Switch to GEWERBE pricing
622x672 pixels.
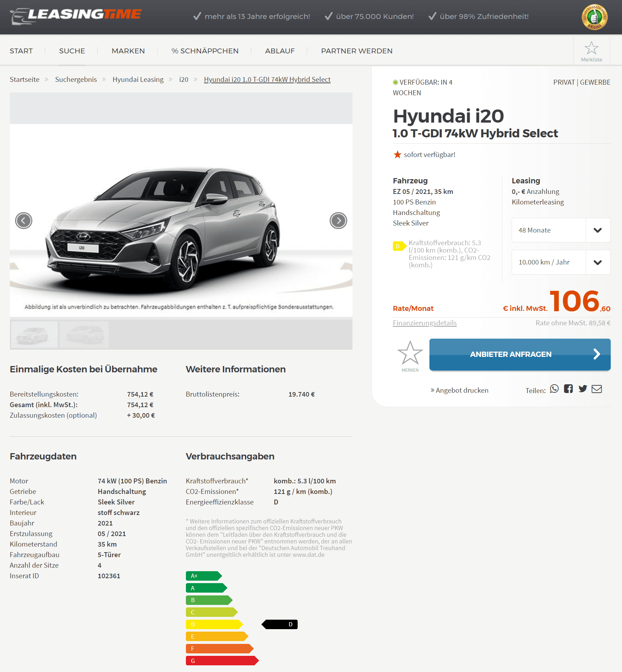[595, 82]
